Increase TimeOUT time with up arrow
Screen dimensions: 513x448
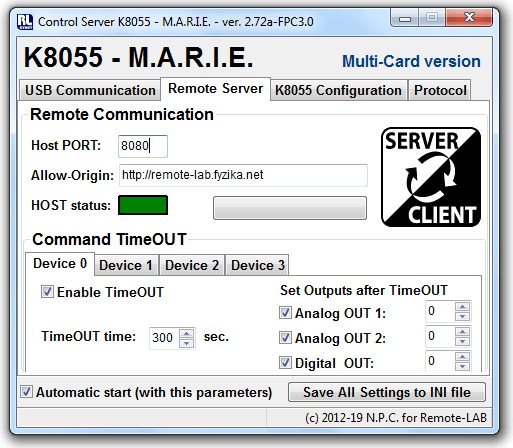click(187, 333)
